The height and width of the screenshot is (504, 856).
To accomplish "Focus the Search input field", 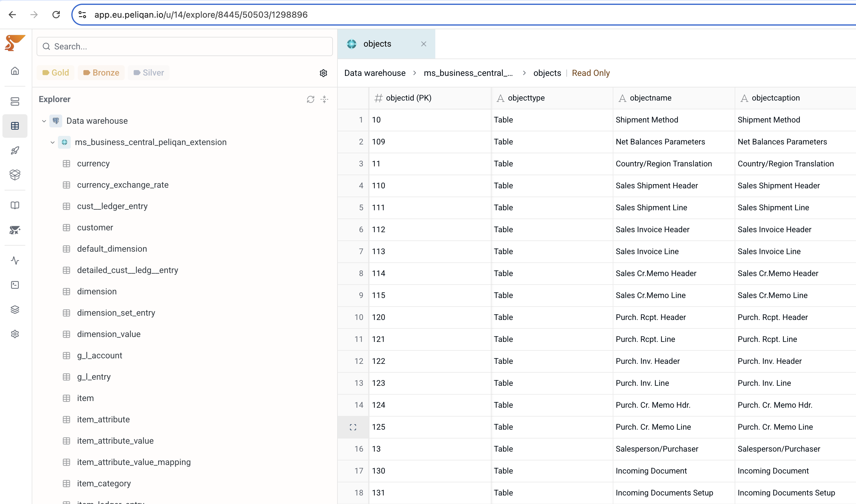I will click(x=184, y=47).
